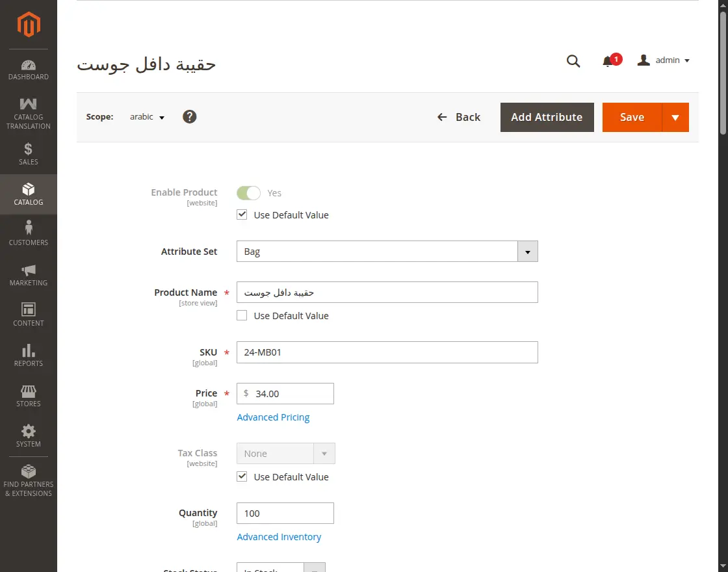Open the global search magnifier icon
Image resolution: width=728 pixels, height=572 pixels.
pos(573,60)
